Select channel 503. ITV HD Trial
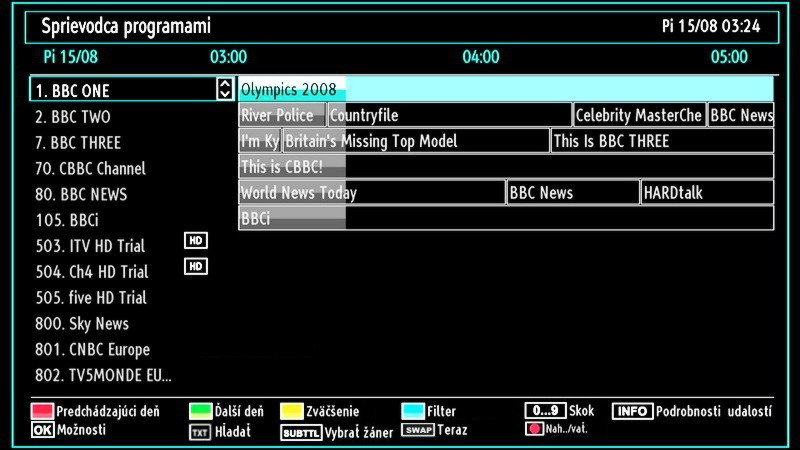 pos(90,246)
